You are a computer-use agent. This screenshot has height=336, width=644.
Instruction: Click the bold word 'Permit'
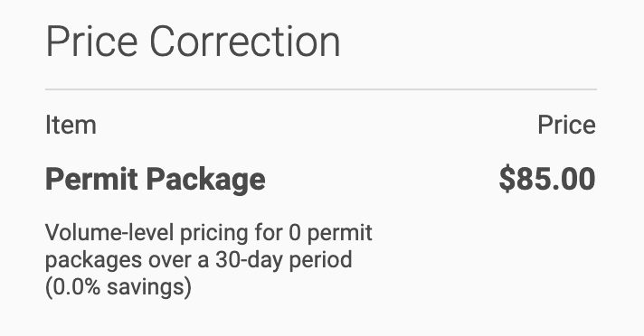[91, 179]
